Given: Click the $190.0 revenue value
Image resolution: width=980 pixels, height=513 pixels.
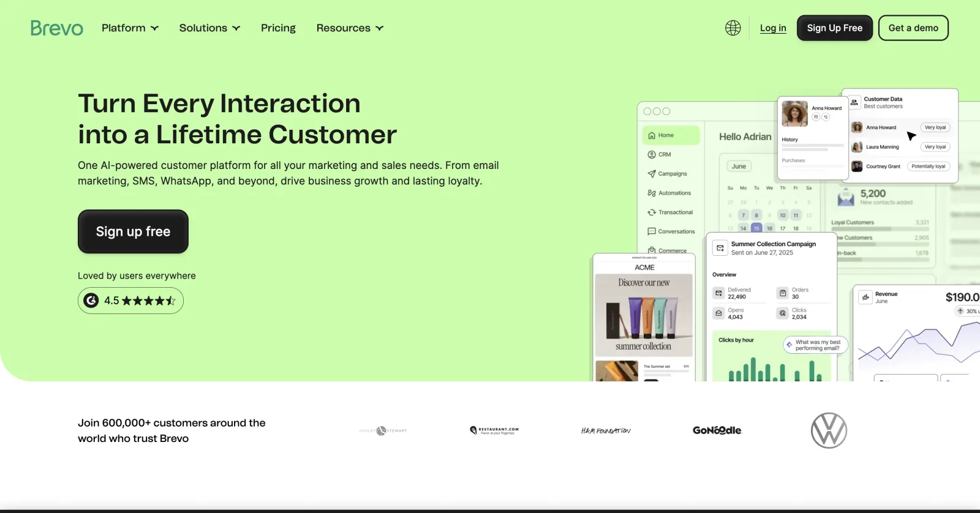Looking at the screenshot, I should point(962,298).
